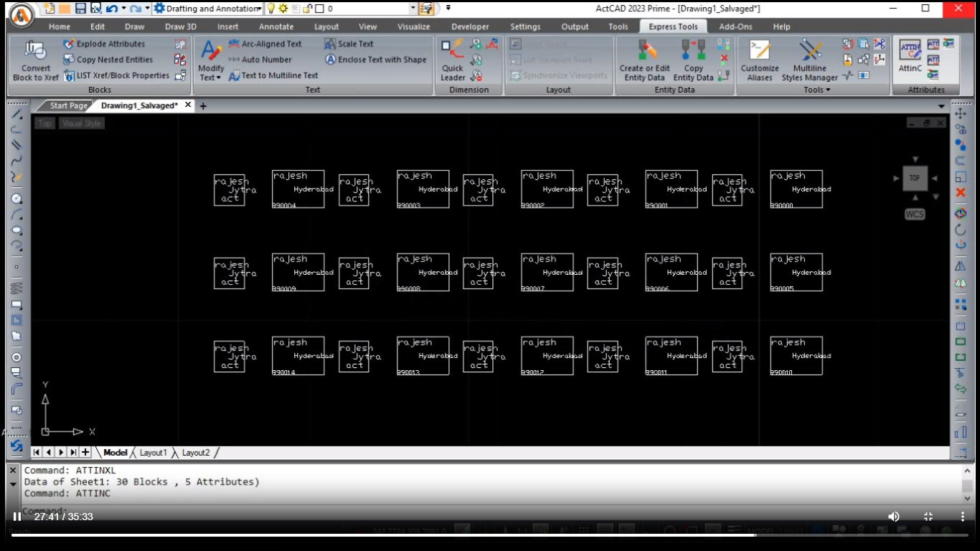
Task: Expand the layer 0 dropdown arrow
Action: [413, 9]
